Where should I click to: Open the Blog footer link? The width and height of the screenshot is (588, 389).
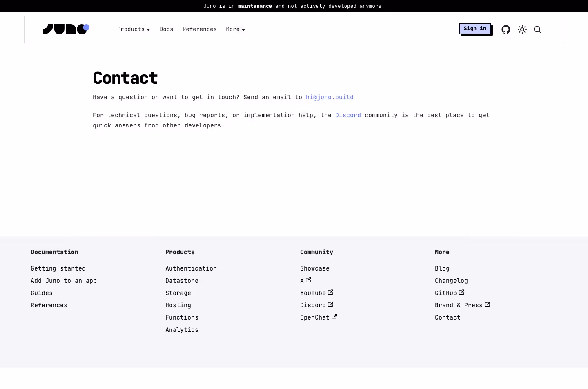coord(442,268)
